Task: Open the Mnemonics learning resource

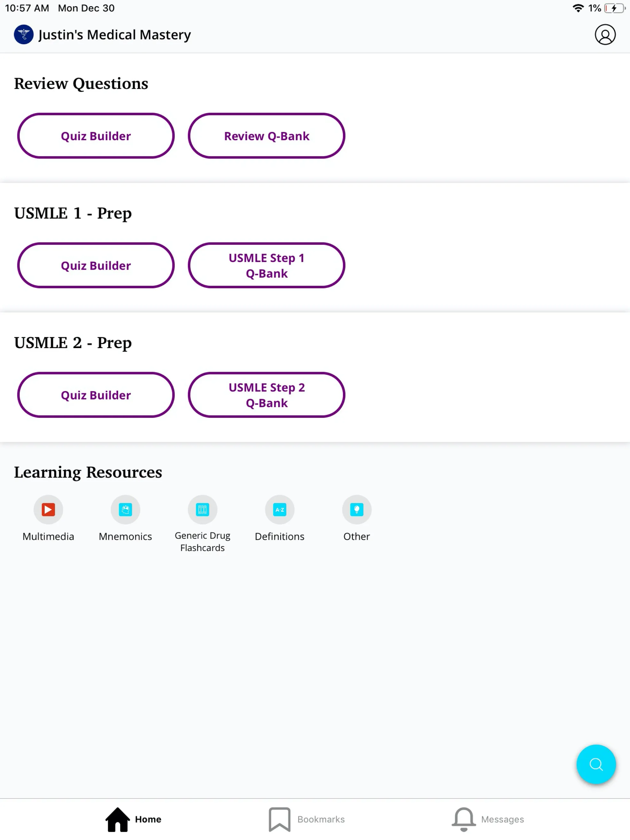Action: point(125,509)
